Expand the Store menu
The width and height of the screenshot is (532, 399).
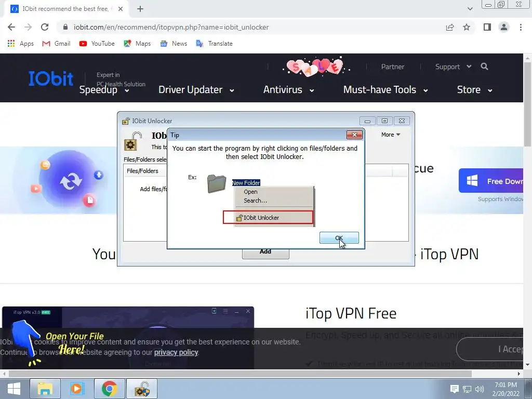pyautogui.click(x=474, y=90)
